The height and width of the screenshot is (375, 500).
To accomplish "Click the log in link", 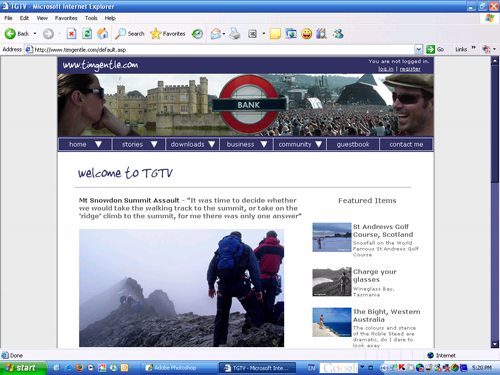I will click(386, 69).
